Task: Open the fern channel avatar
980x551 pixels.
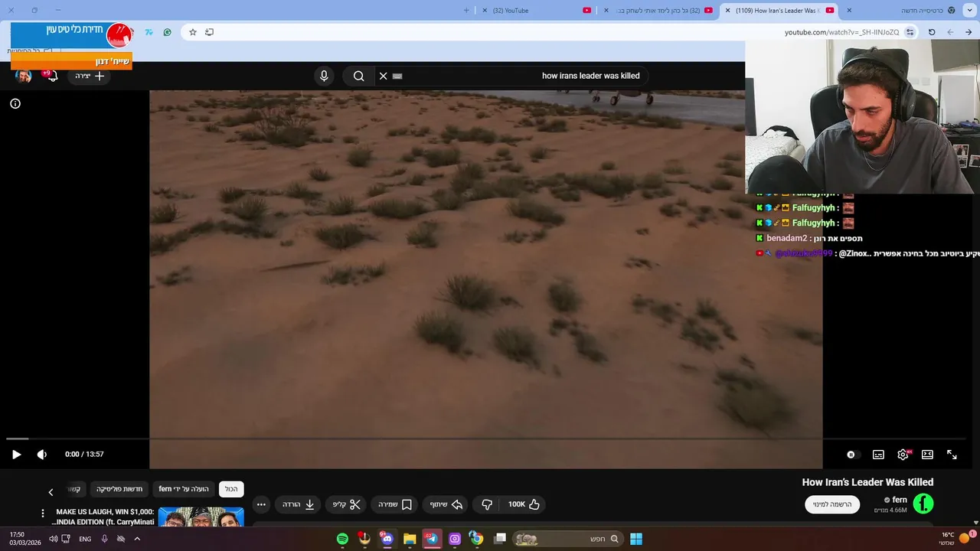Action: [x=923, y=504]
